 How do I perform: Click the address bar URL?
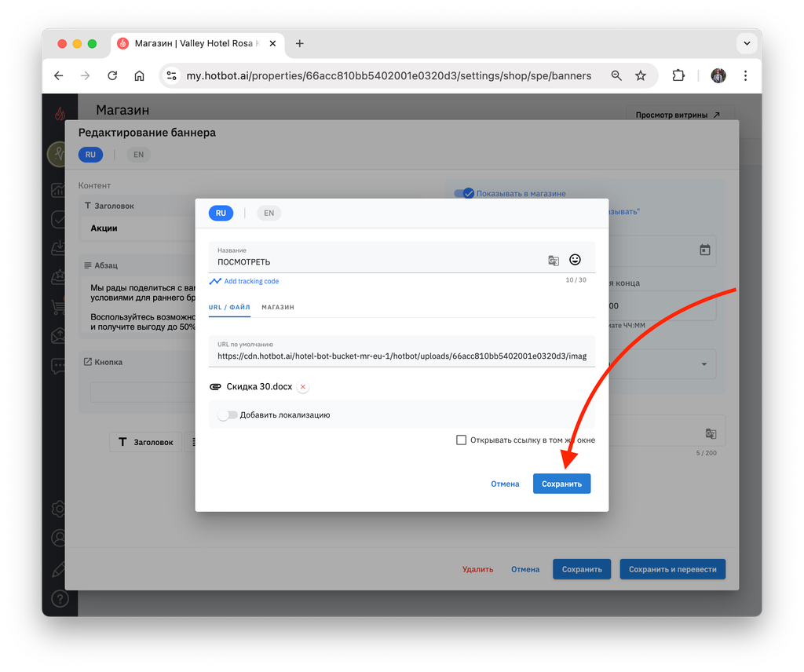point(389,76)
